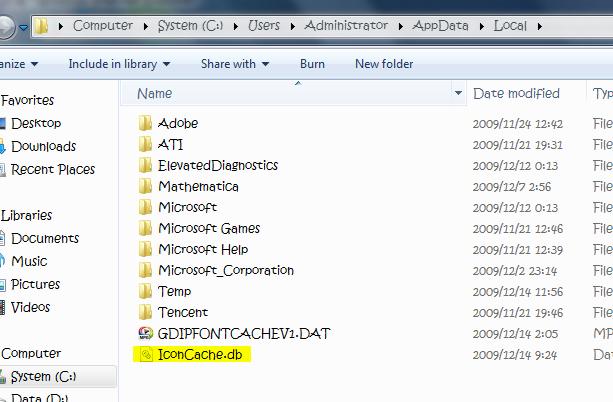Click the Microsoft folder icon

tap(145, 207)
